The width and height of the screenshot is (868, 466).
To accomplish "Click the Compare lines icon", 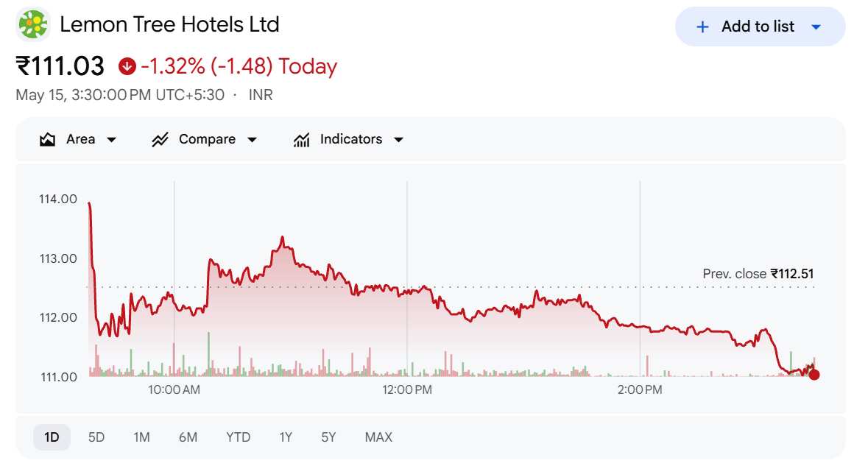I will 160,139.
